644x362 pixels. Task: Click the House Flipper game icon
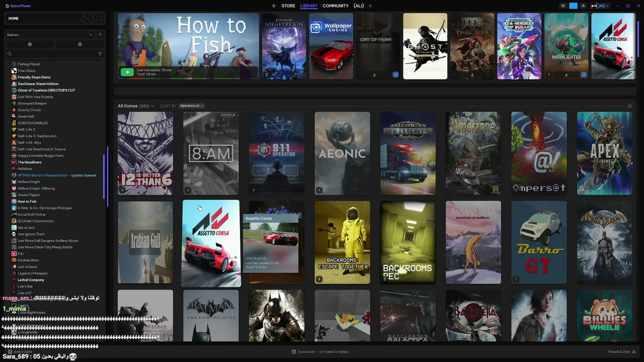click(14, 195)
